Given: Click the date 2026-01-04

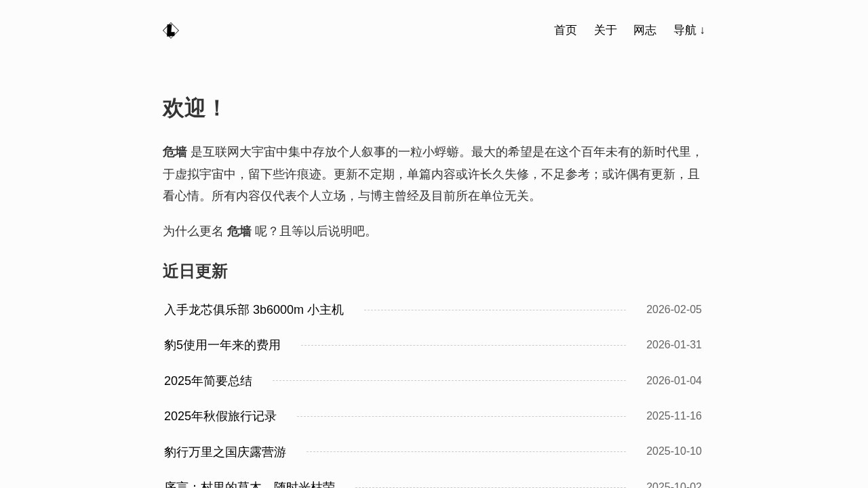Looking at the screenshot, I should click(x=673, y=381).
